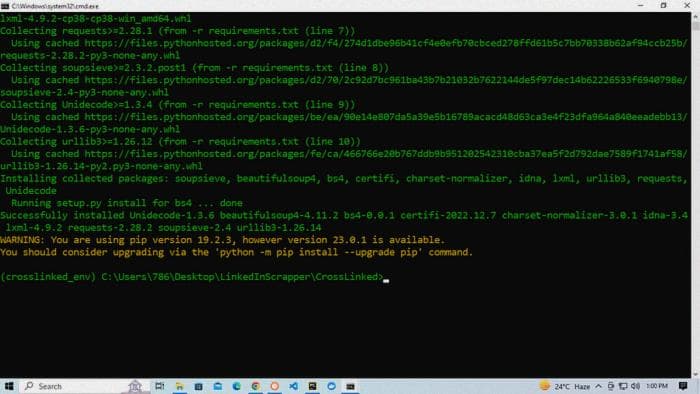This screenshot has height=394, width=700.
Task: Click 'Collecting soupsieve>=2.3.2.post1' line
Action: (x=194, y=68)
